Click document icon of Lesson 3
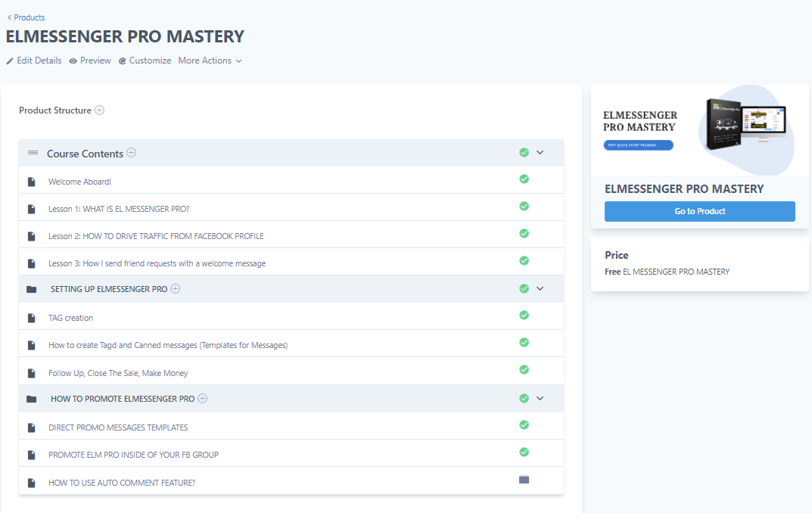Image resolution: width=812 pixels, height=513 pixels. click(32, 263)
